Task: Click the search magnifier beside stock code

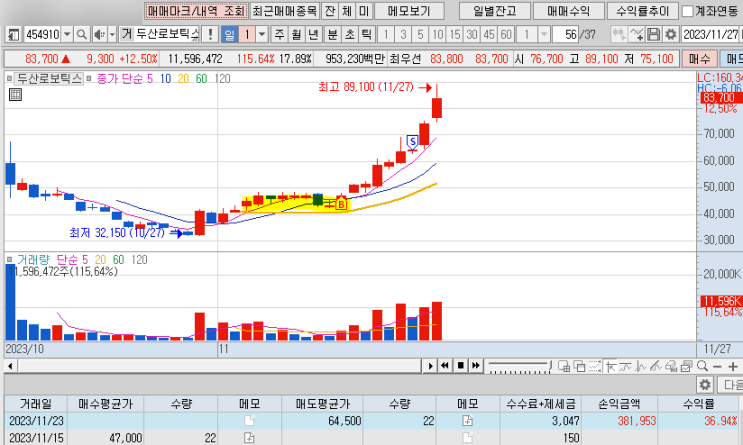Action: pos(82,35)
